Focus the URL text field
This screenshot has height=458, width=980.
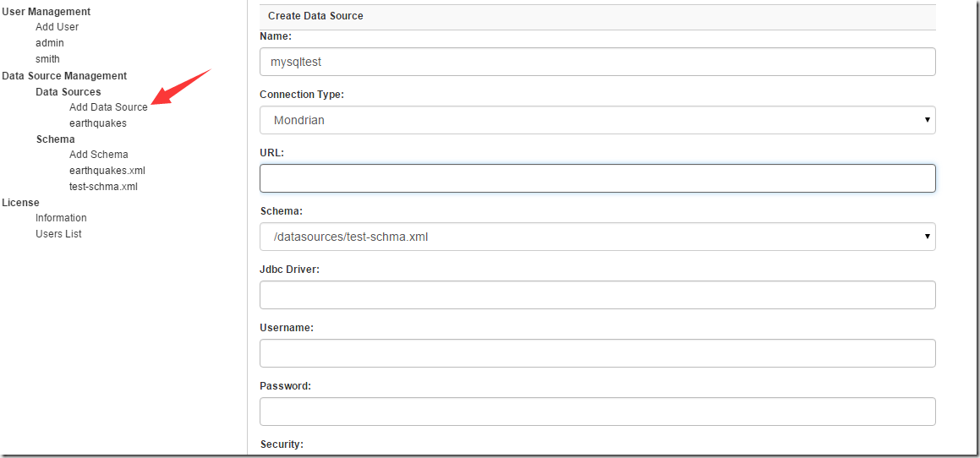click(x=597, y=178)
